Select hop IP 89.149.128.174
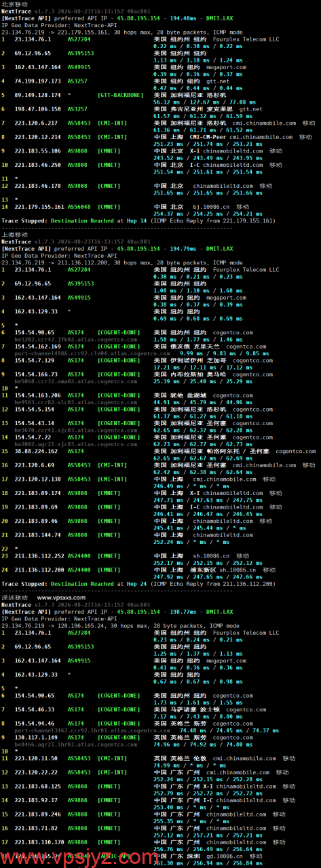Viewport: 321px width, 868px height. click(x=37, y=96)
